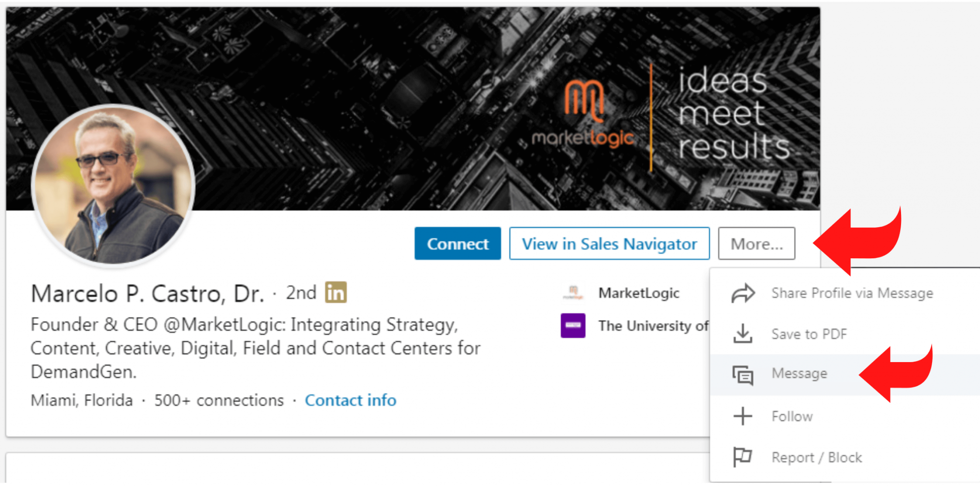Select Follow from the dropdown
The height and width of the screenshot is (486, 980).
pyautogui.click(x=792, y=416)
